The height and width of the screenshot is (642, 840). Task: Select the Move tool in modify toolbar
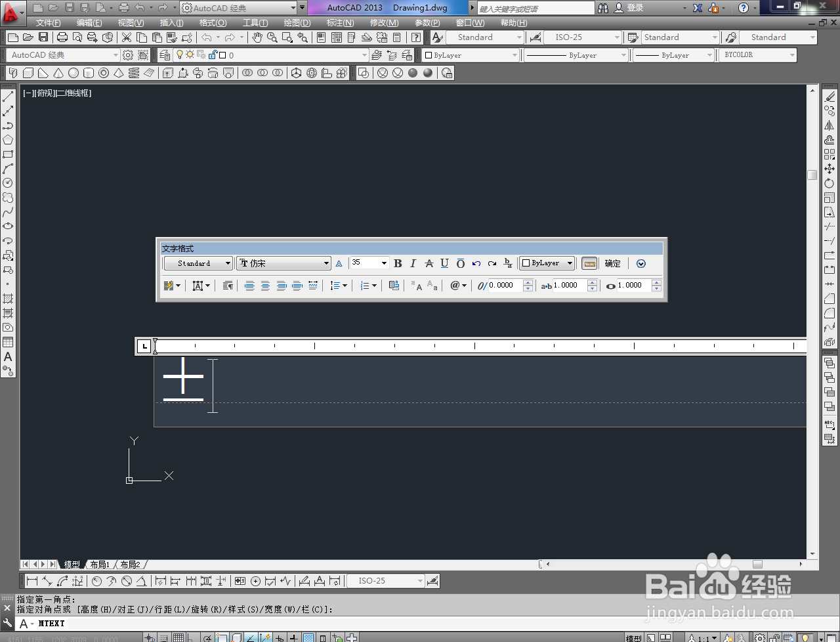coord(829,169)
